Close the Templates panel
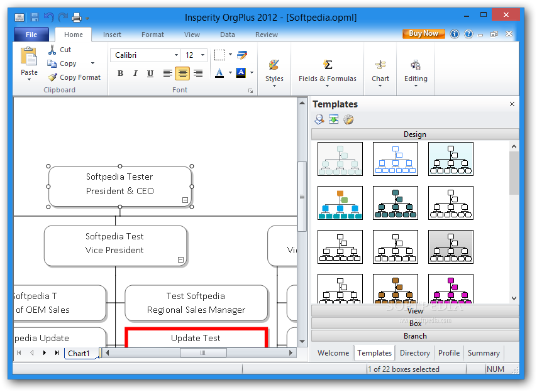Viewport: 537px width, 392px height. coord(512,104)
